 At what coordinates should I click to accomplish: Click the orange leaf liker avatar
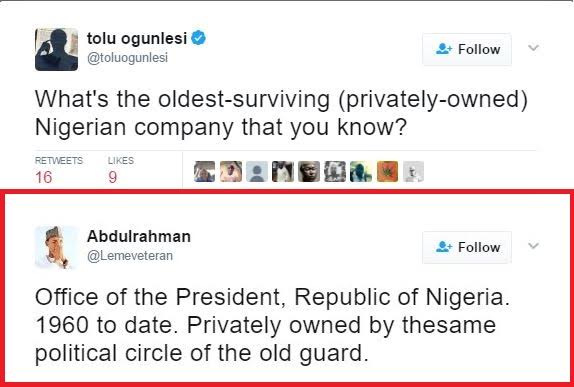click(x=387, y=171)
